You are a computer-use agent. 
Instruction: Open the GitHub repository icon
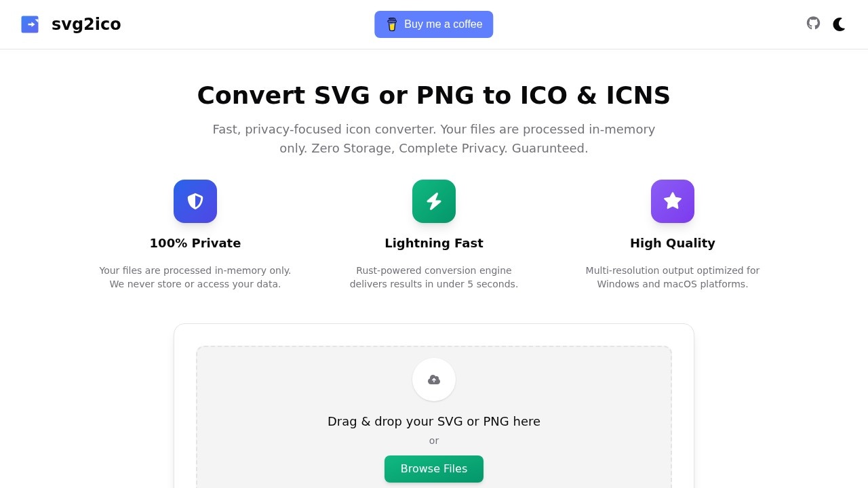[x=813, y=24]
